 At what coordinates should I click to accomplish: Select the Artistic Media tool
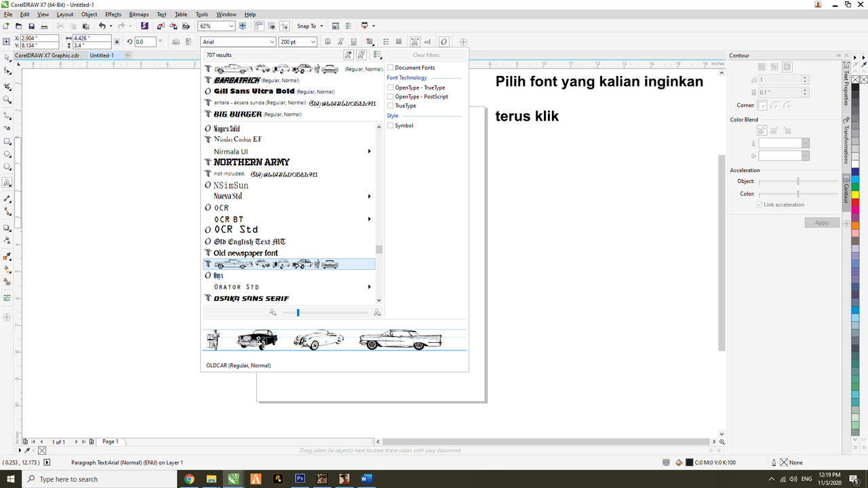pos(7,127)
